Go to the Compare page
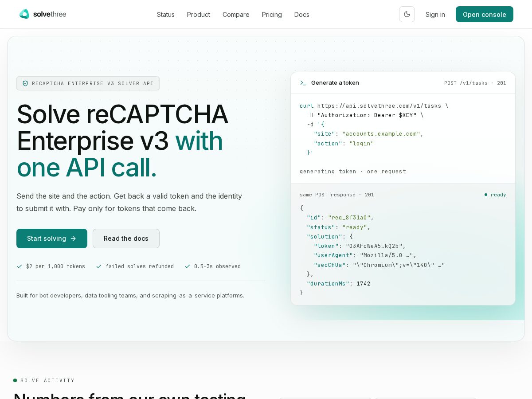The image size is (532, 399). point(236,15)
